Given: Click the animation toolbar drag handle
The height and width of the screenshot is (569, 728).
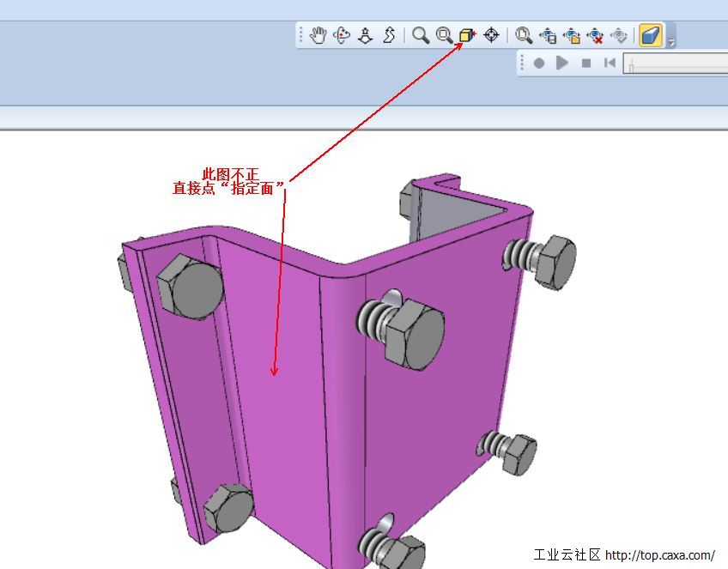Looking at the screenshot, I should (x=522, y=63).
